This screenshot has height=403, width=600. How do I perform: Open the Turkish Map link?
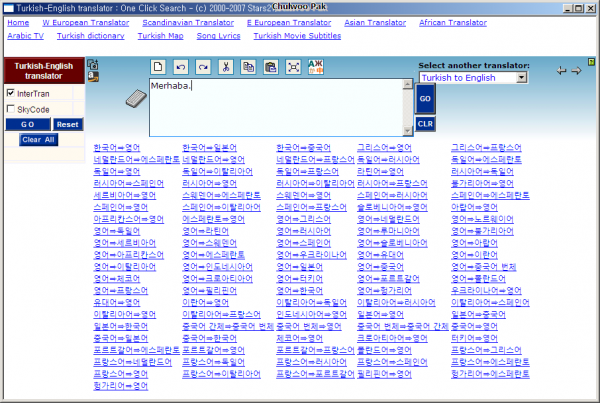(160, 36)
